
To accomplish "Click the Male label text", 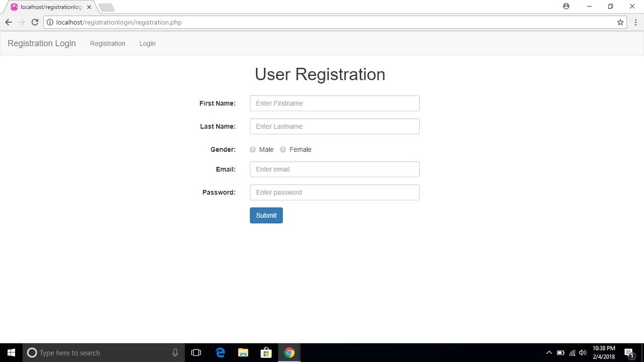I will click(x=266, y=149).
